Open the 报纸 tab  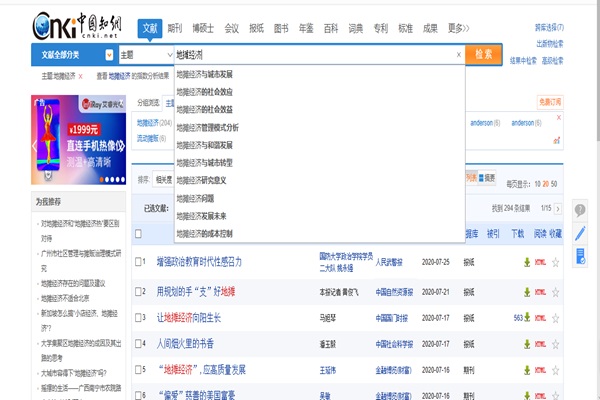(x=256, y=28)
